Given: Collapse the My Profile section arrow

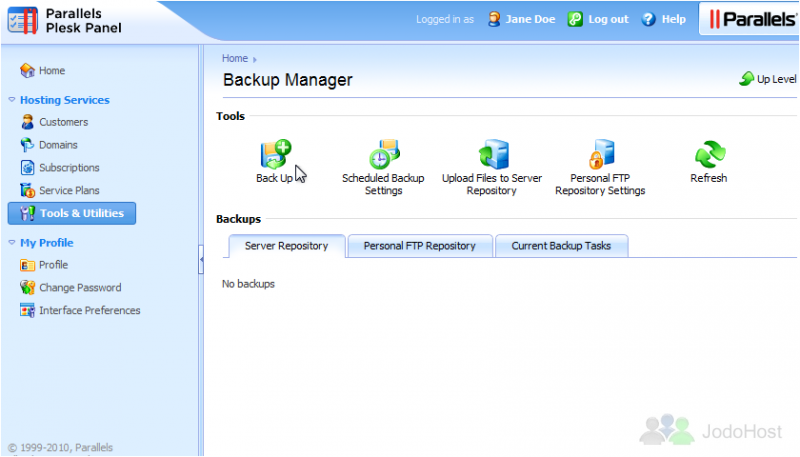Looking at the screenshot, I should pos(12,242).
